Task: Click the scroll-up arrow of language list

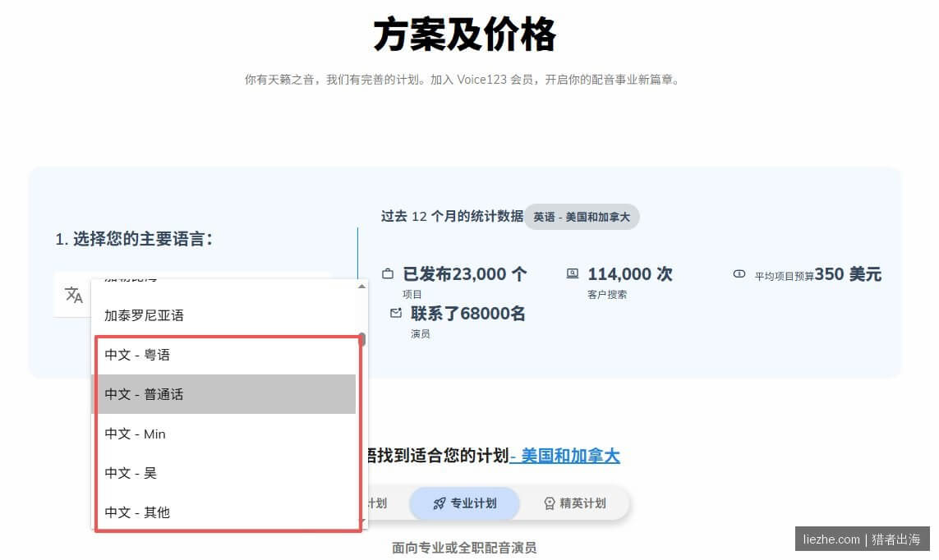Action: pos(361,287)
